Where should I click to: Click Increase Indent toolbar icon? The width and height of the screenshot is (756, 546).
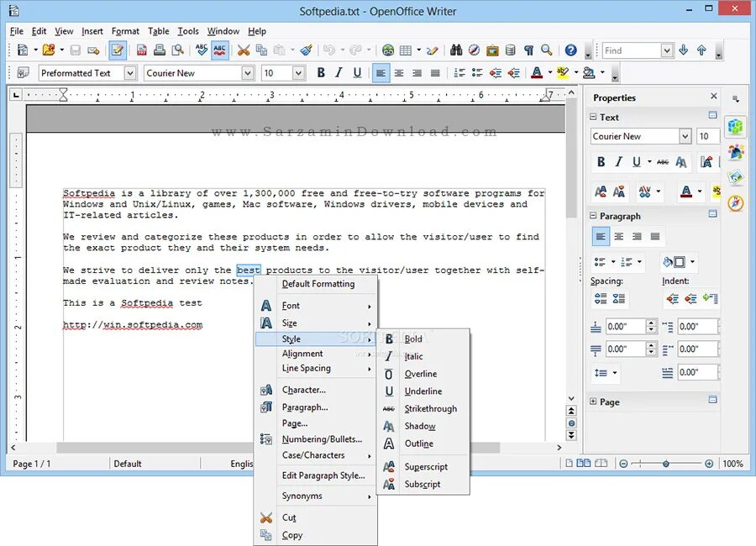(513, 73)
